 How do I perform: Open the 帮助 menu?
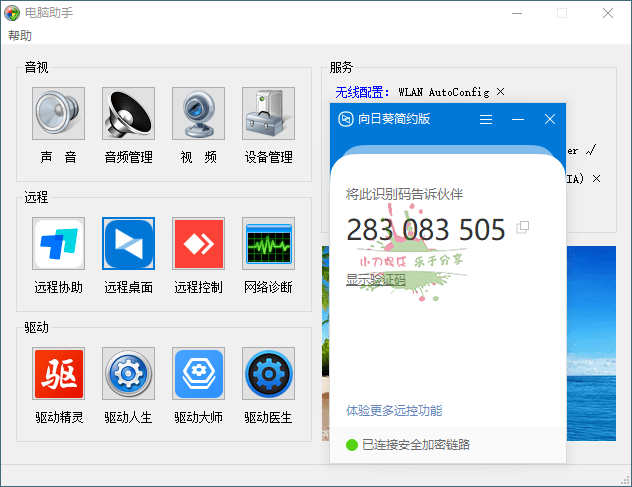pos(20,35)
